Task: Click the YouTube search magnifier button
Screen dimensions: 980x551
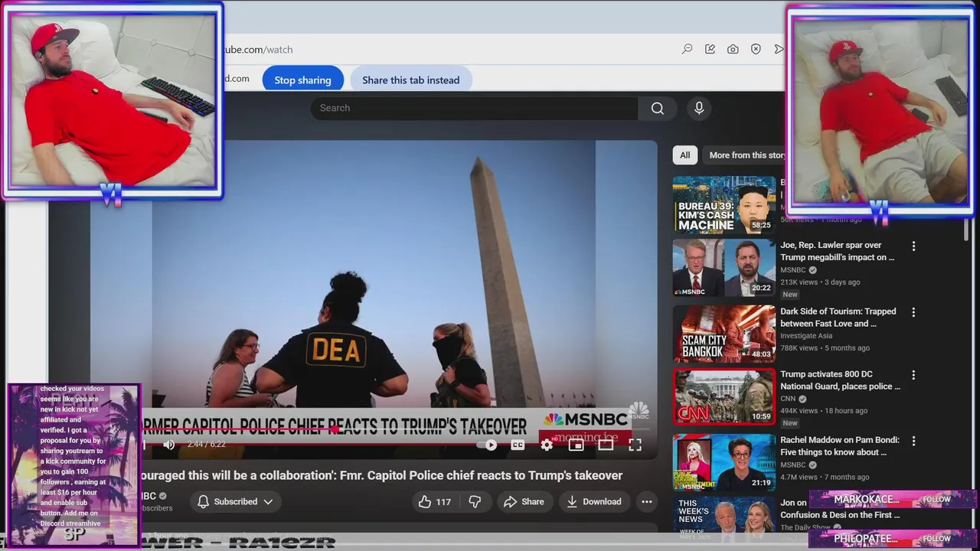Action: pyautogui.click(x=657, y=108)
